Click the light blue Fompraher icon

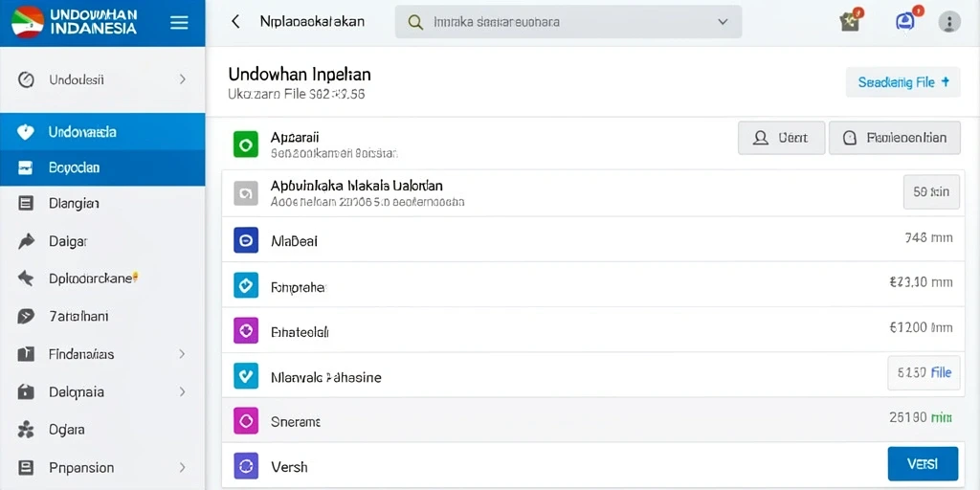[246, 285]
